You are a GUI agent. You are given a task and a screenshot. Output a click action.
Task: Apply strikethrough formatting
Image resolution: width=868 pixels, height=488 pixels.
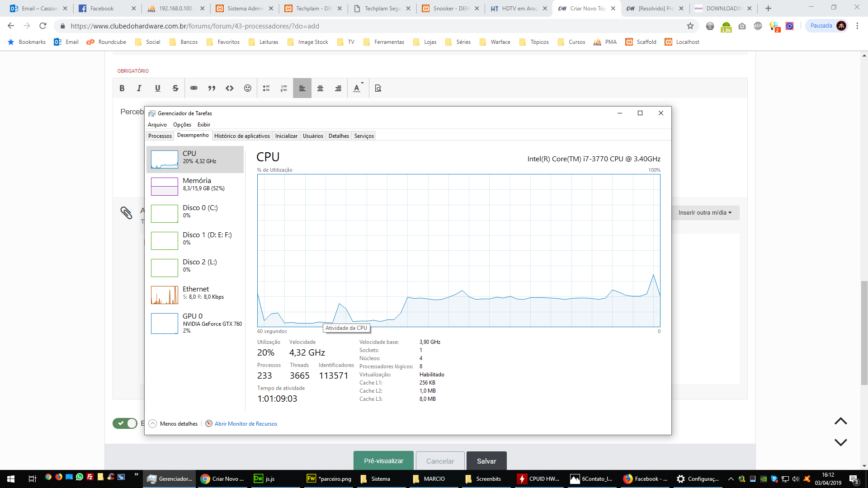(175, 89)
